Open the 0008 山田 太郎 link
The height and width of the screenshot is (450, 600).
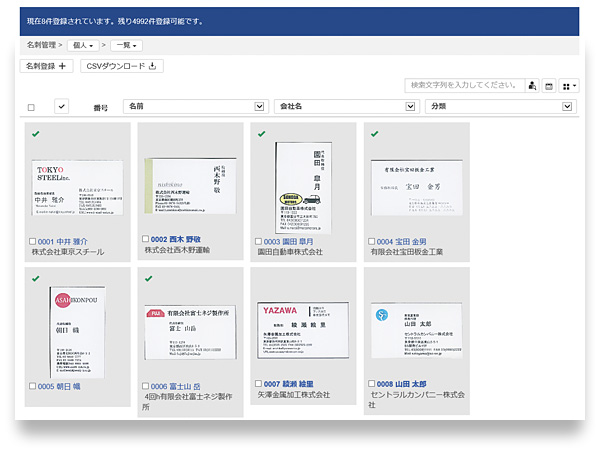pos(401,384)
